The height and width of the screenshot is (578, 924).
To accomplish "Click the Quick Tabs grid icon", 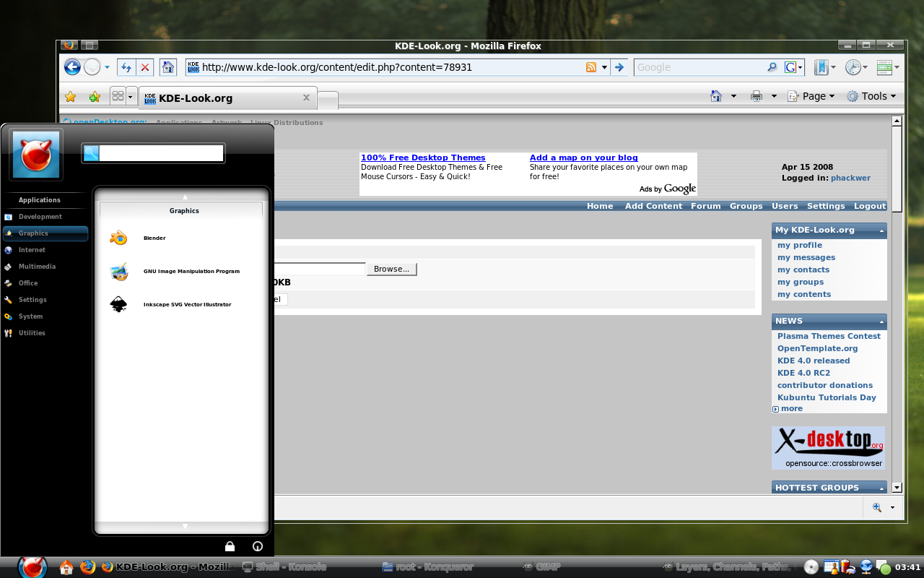I will tap(118, 95).
